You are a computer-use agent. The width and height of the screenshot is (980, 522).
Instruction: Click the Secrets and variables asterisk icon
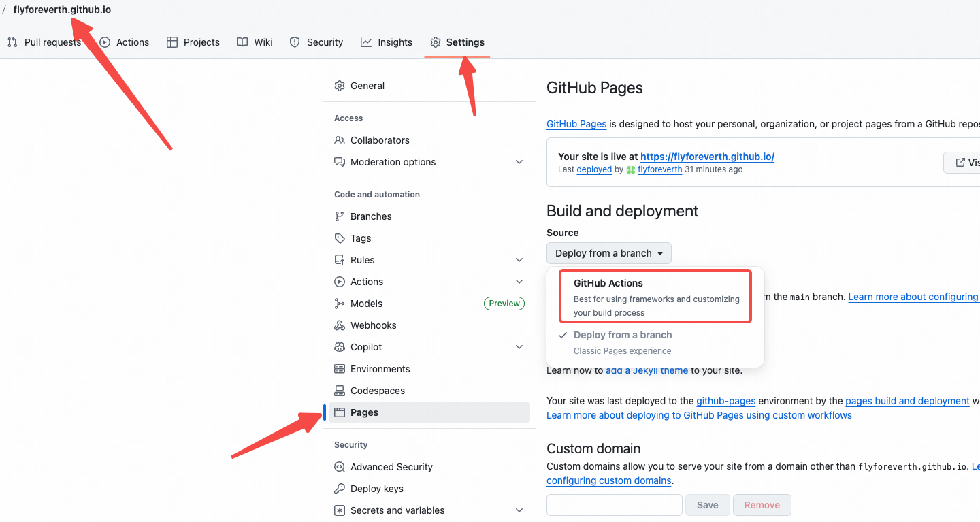(340, 510)
